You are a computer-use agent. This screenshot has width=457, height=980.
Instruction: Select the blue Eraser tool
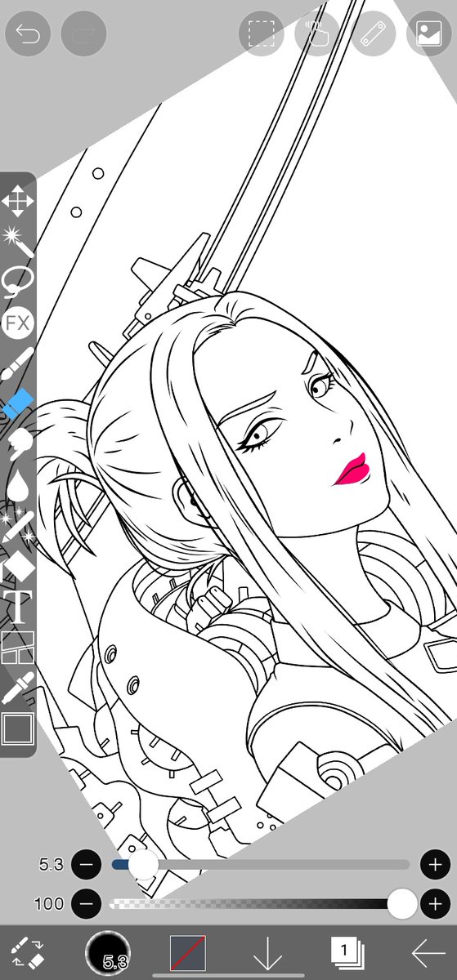17,403
